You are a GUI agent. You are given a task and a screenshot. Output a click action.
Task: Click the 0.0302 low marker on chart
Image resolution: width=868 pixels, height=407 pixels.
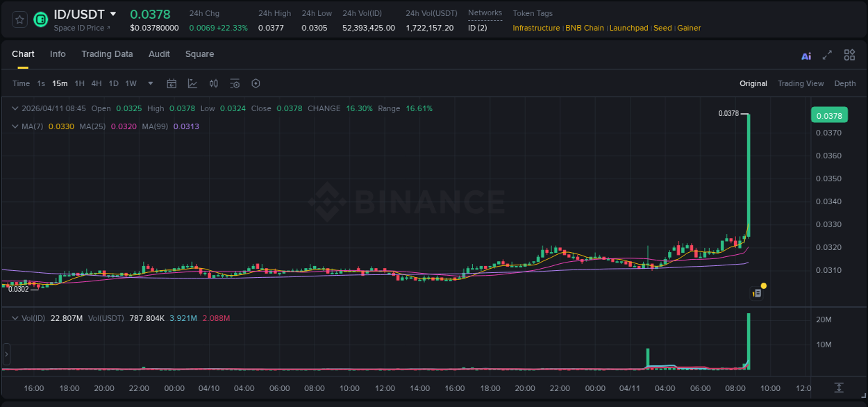pos(19,289)
